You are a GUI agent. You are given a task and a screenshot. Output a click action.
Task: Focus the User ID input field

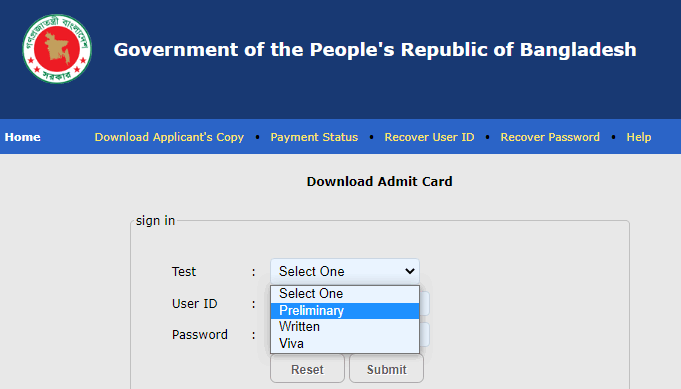point(425,303)
